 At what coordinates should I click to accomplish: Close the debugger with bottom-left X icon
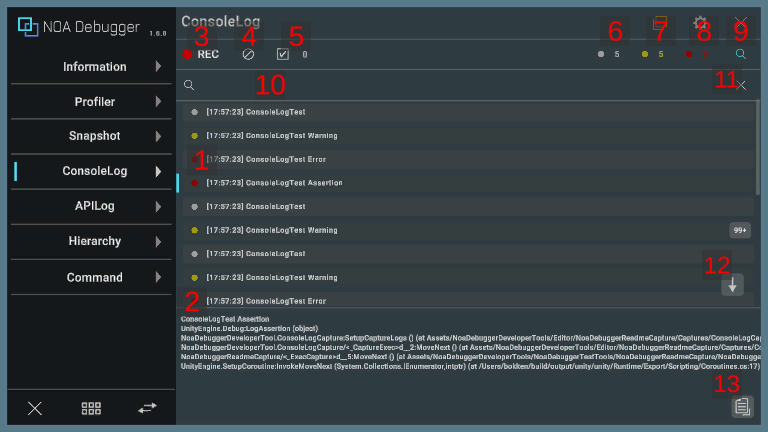(35, 408)
